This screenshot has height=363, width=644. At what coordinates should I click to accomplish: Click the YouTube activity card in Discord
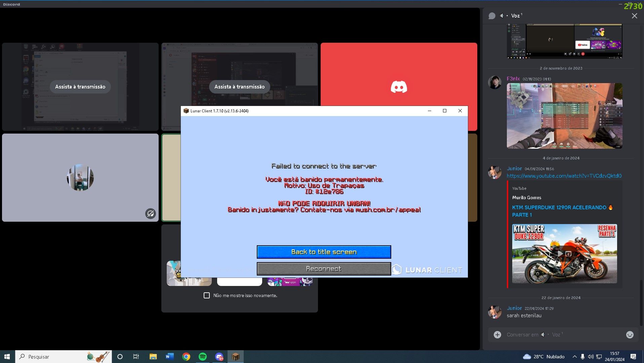click(239, 282)
